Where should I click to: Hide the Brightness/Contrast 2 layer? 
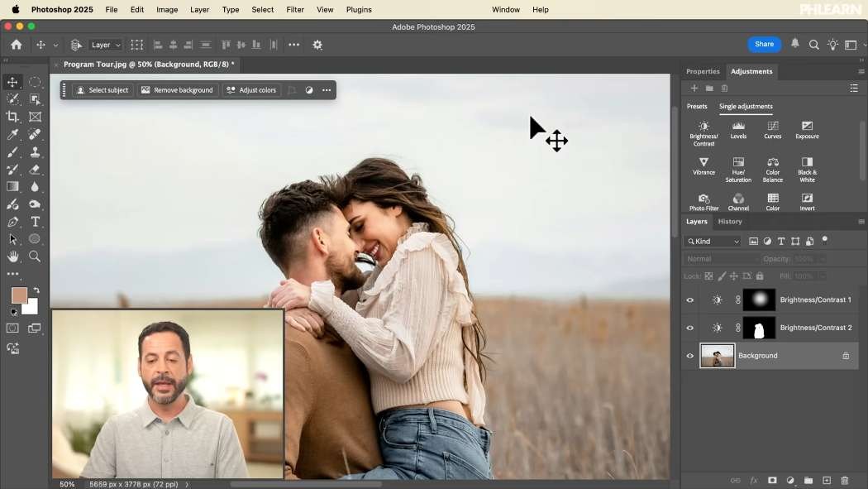pos(689,328)
